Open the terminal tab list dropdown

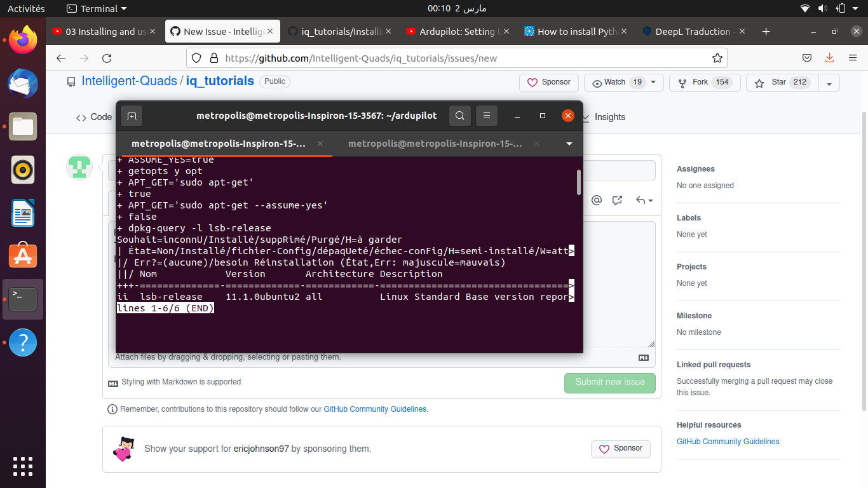(569, 144)
